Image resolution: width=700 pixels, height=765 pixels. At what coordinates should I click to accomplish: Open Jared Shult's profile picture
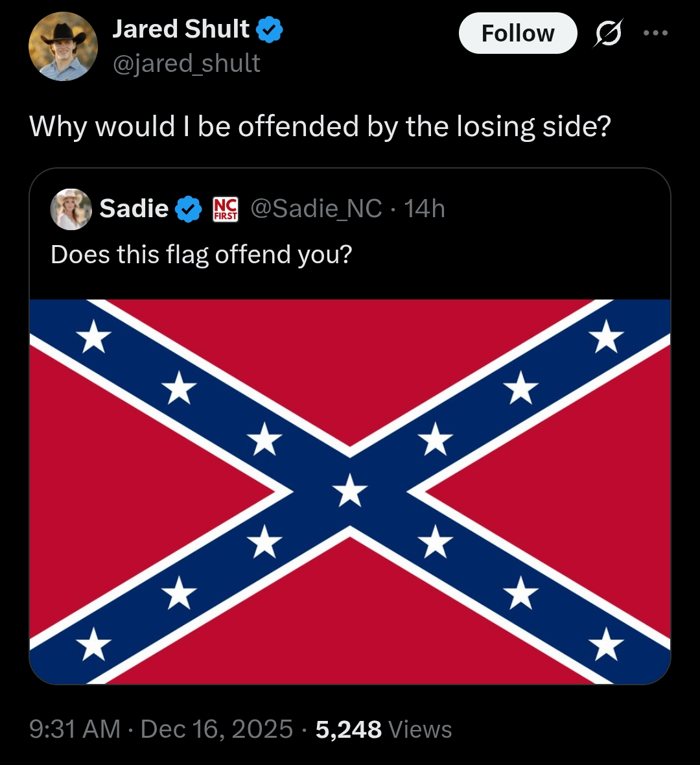click(63, 46)
